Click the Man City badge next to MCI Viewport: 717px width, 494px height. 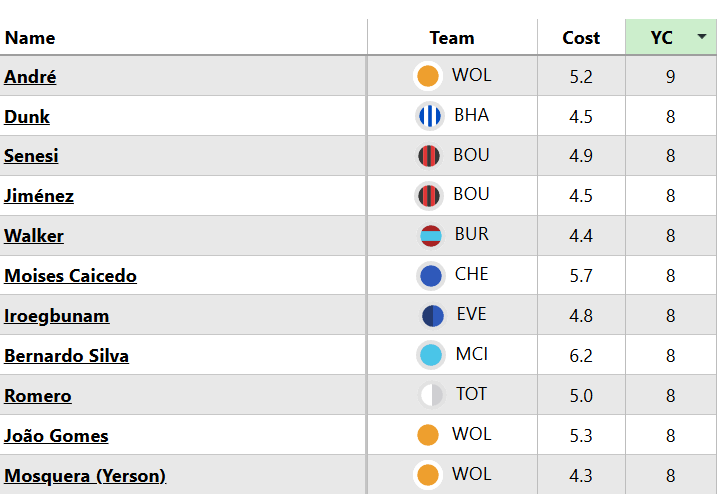(x=431, y=355)
